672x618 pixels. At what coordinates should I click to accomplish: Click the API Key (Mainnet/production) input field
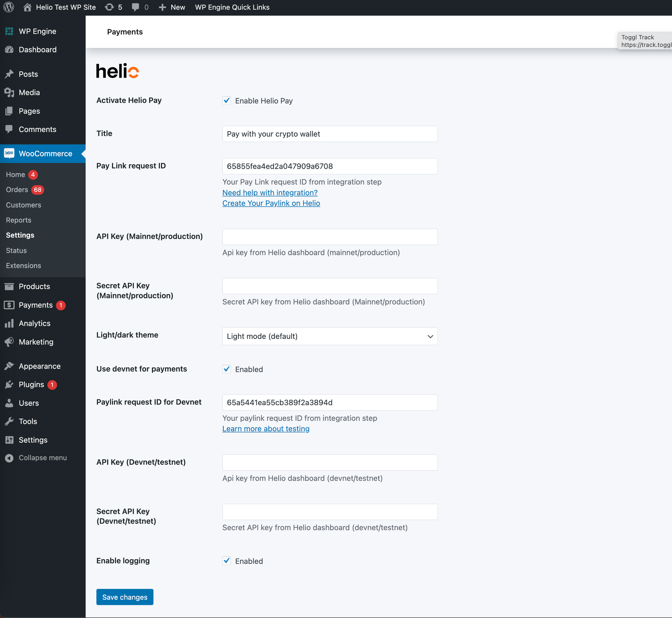330,237
